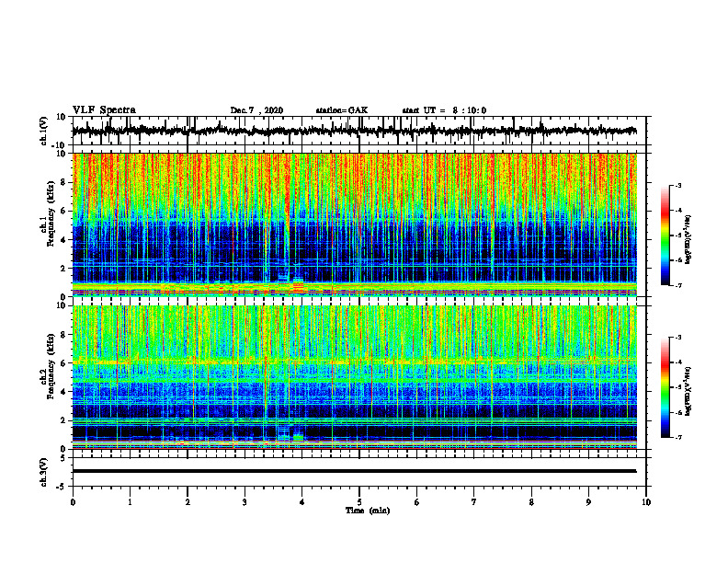Select the "start UT = 8 : 10: 0" text
Screen dimensions: 728x563
pos(444,110)
